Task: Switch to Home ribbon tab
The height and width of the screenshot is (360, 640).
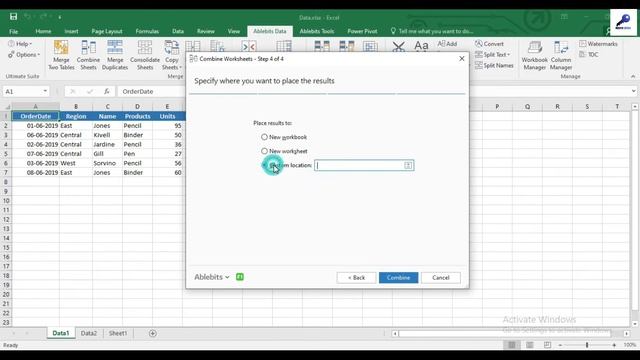Action: [x=43, y=31]
